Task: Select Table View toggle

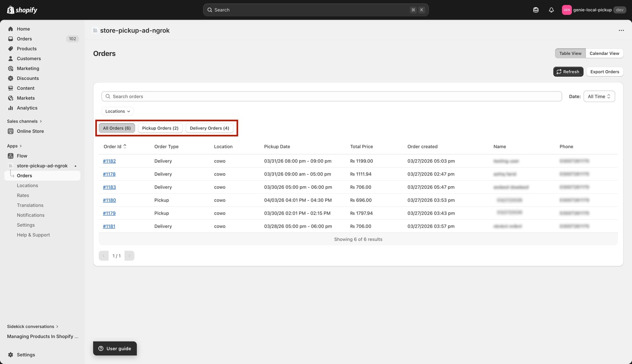Action: (x=570, y=53)
